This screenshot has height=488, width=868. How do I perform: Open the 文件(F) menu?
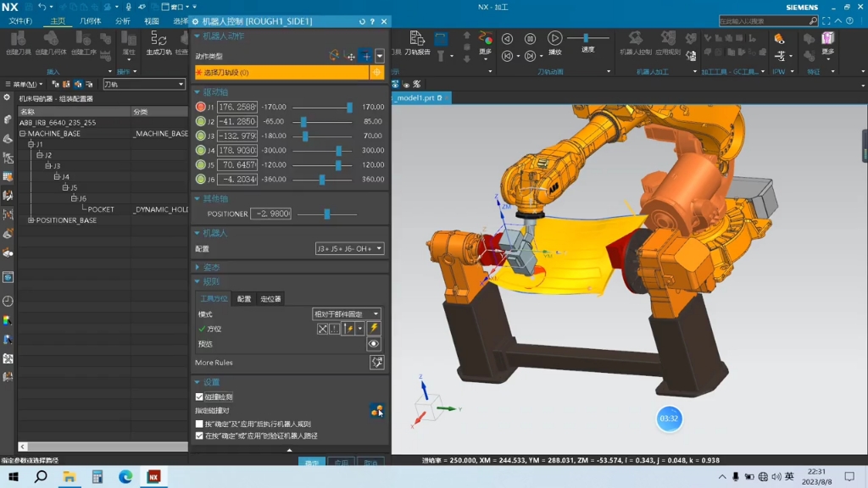20,21
